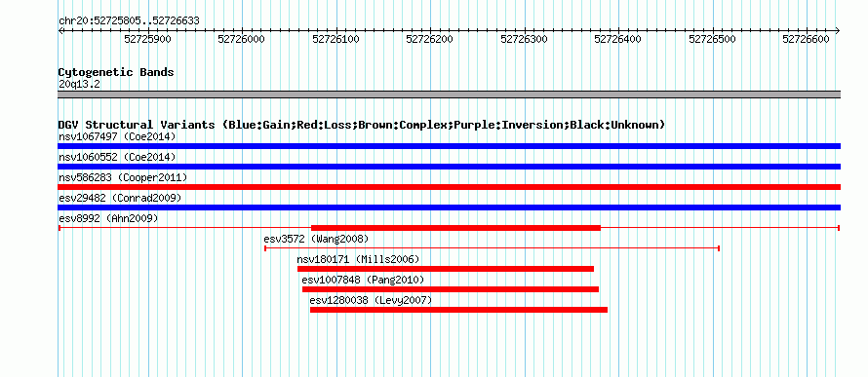Click the nsv1060552 (Coe2014) variant label
The width and height of the screenshot is (868, 377).
[117, 157]
